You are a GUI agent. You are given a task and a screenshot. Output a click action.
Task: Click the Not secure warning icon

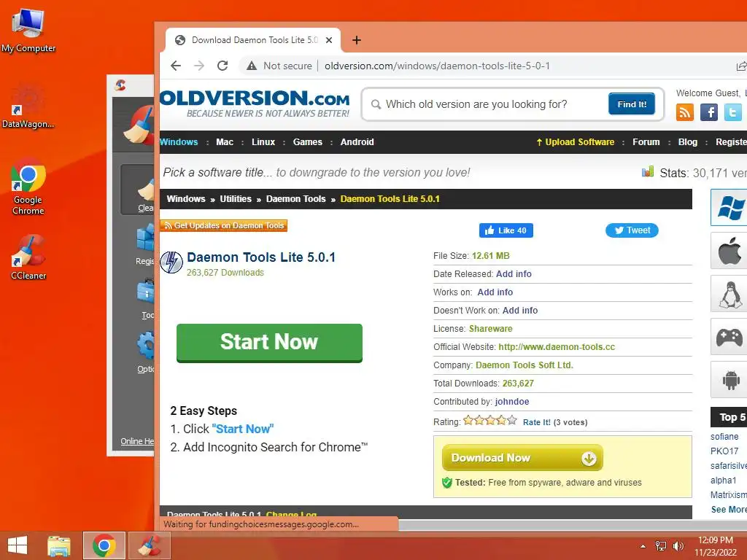click(252, 66)
